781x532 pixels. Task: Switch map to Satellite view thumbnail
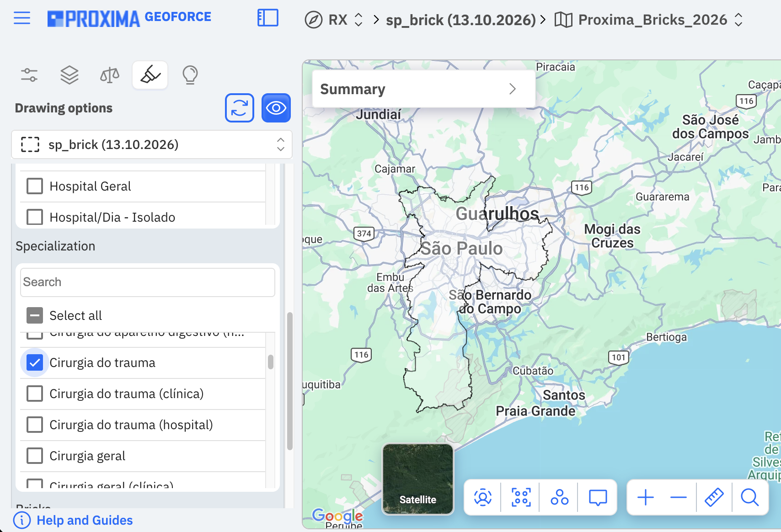click(418, 479)
